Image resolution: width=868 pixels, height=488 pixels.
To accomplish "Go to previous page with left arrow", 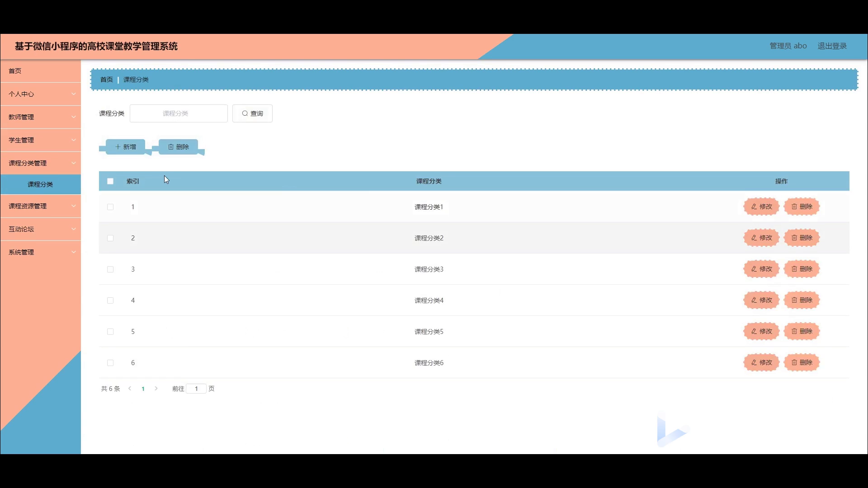I will (x=130, y=389).
